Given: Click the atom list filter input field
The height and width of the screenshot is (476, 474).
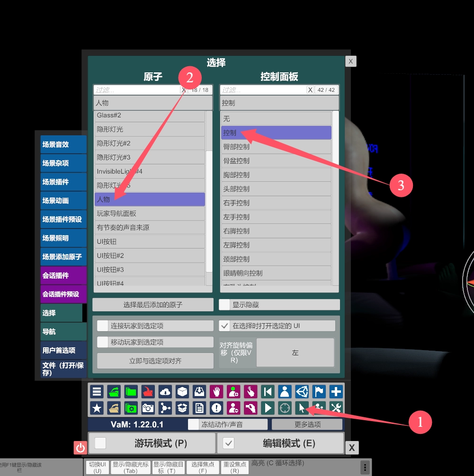Looking at the screenshot, I should [x=136, y=90].
